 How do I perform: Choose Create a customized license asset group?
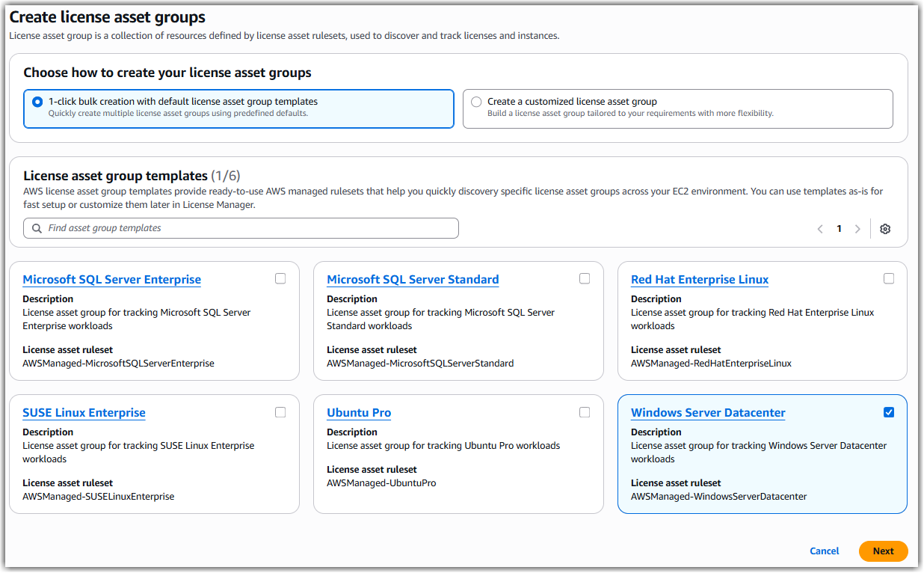(x=476, y=102)
